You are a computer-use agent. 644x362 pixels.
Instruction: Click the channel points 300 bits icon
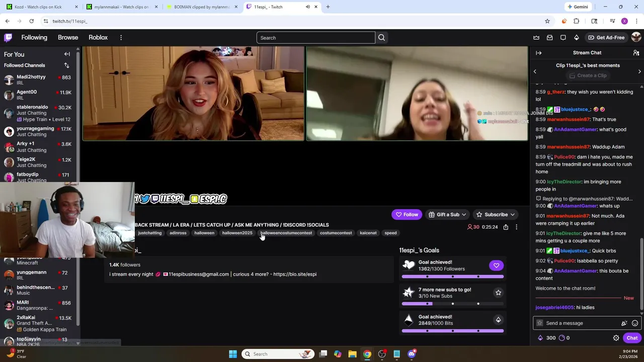[x=540, y=338]
